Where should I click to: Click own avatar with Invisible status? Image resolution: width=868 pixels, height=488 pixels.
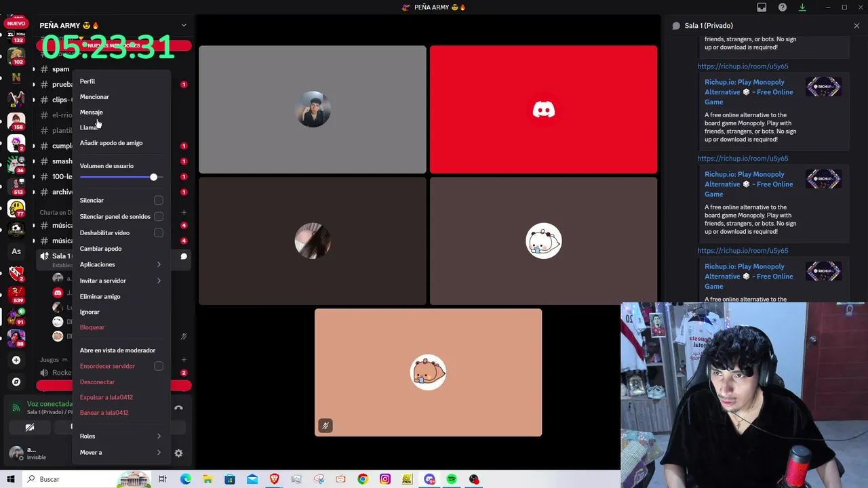16,453
